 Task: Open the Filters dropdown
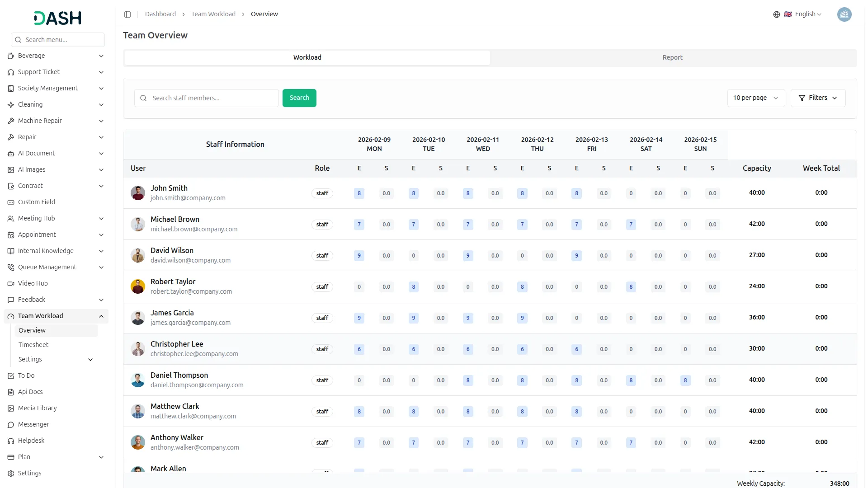point(818,98)
